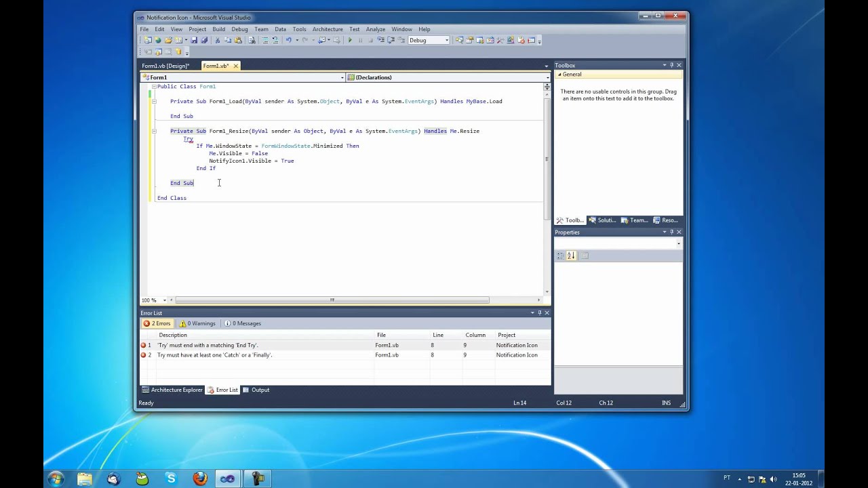Comment out the selected lines icon
The image size is (868, 488).
[264, 40]
